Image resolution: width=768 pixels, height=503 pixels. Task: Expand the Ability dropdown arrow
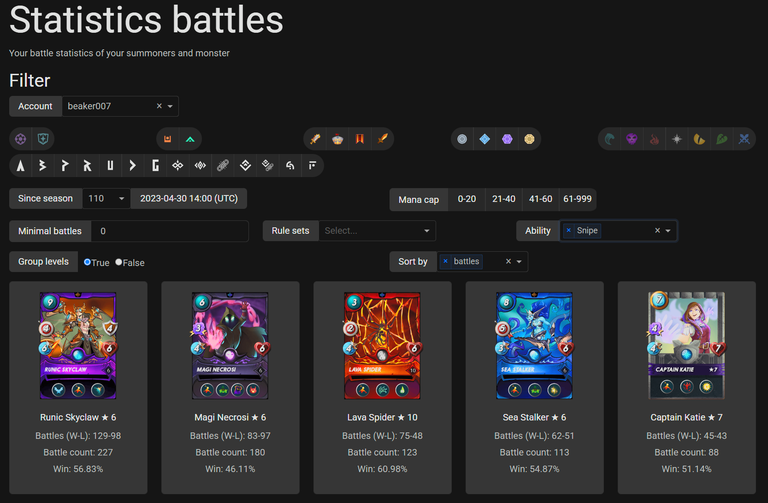668,231
